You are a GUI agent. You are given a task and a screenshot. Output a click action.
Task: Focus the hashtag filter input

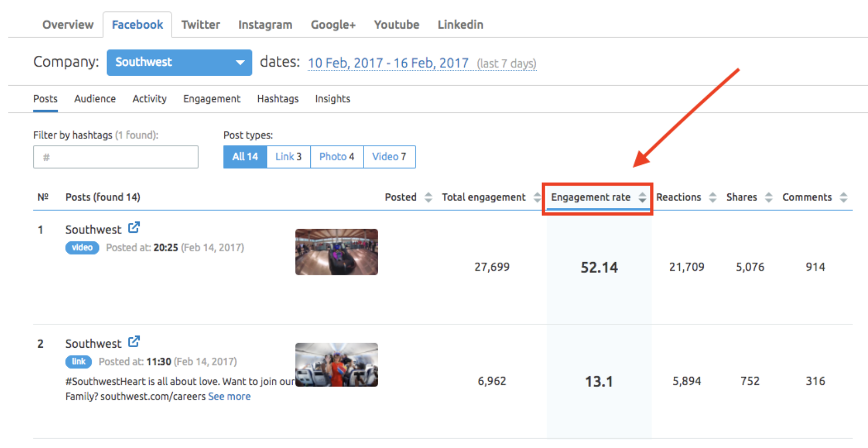[x=116, y=157]
